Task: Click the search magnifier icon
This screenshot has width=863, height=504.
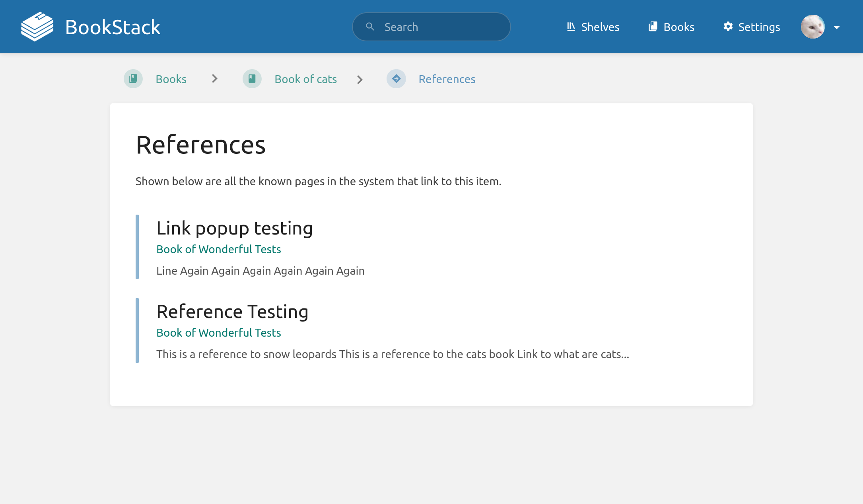Action: tap(370, 26)
